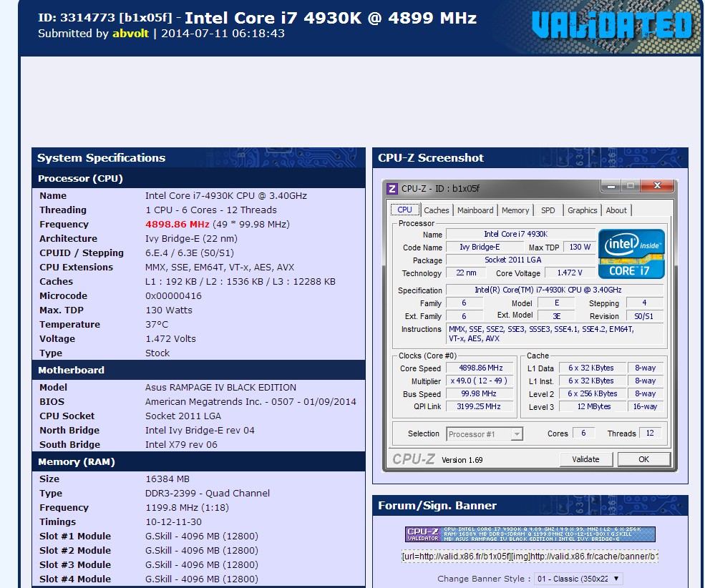This screenshot has height=588, width=705.
Task: Open the Graphics tab
Action: [583, 210]
